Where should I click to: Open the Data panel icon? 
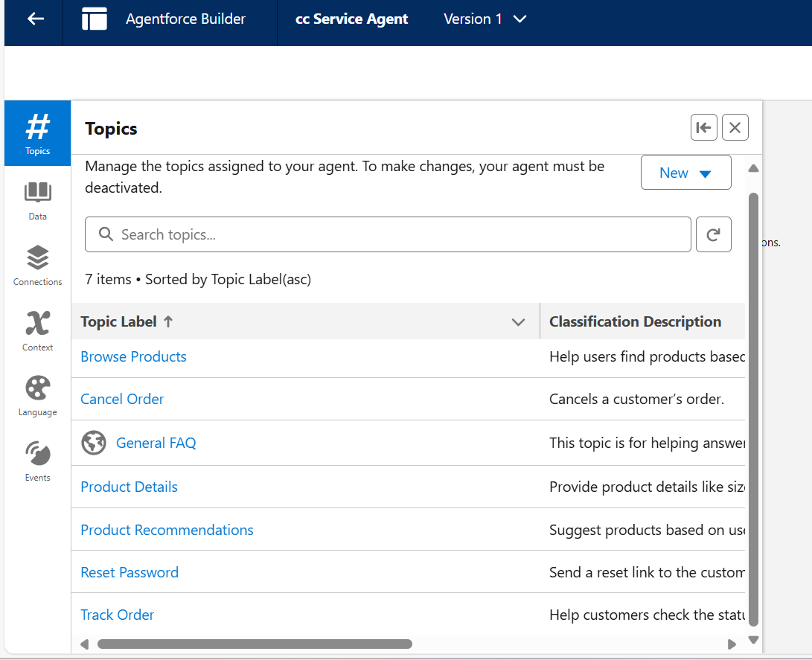click(x=37, y=199)
